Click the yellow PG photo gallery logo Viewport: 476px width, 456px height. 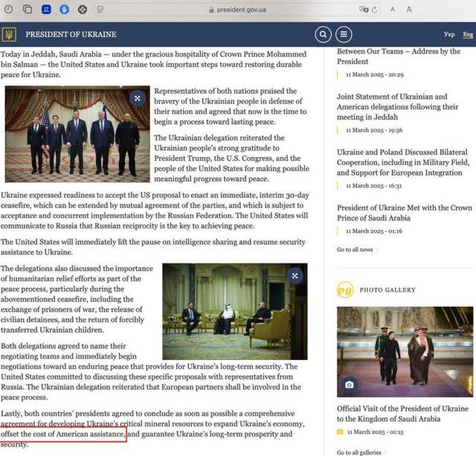(x=345, y=289)
